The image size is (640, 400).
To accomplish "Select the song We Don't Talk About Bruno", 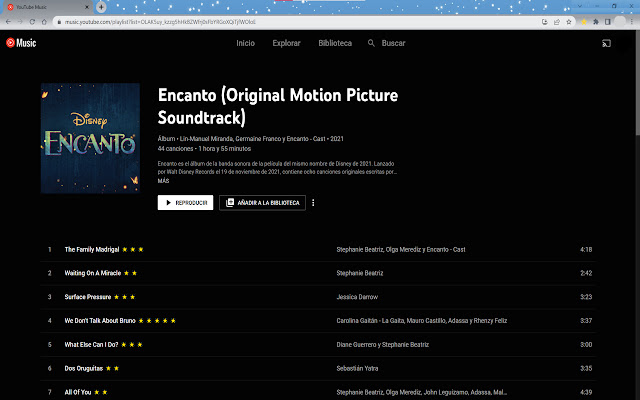I will pos(99,320).
